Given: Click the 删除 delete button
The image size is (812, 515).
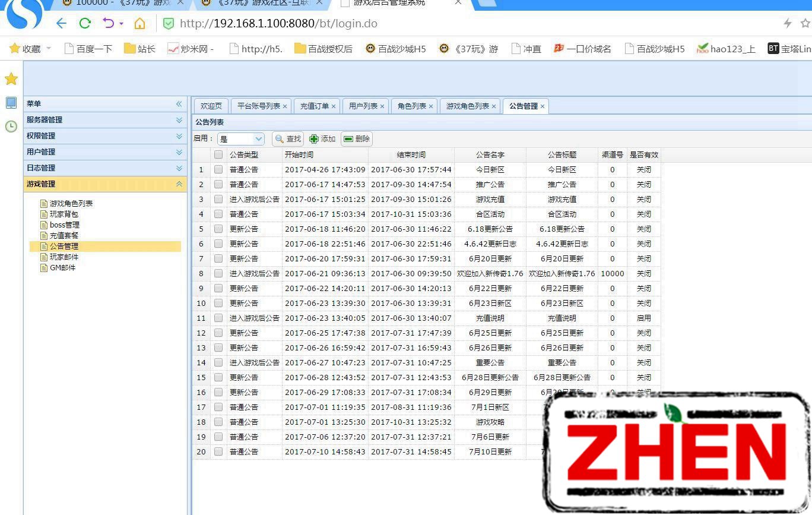Looking at the screenshot, I should [357, 139].
